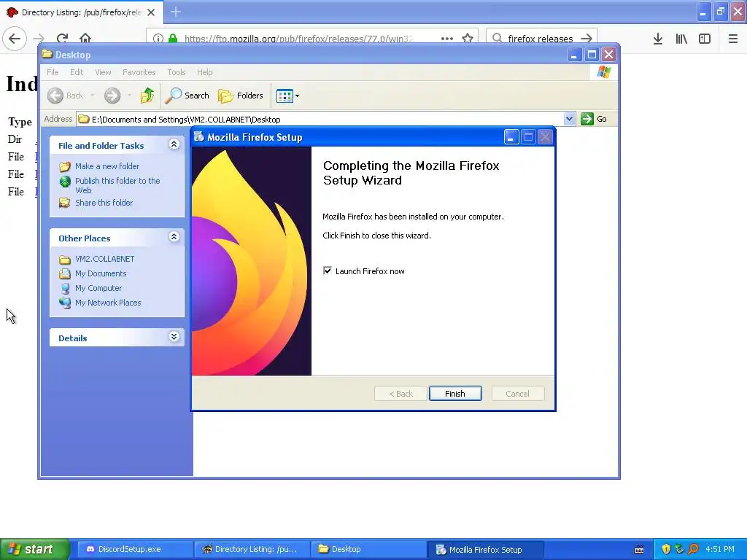Expand the Details panel
Screen dimensions: 747x560
point(174,337)
